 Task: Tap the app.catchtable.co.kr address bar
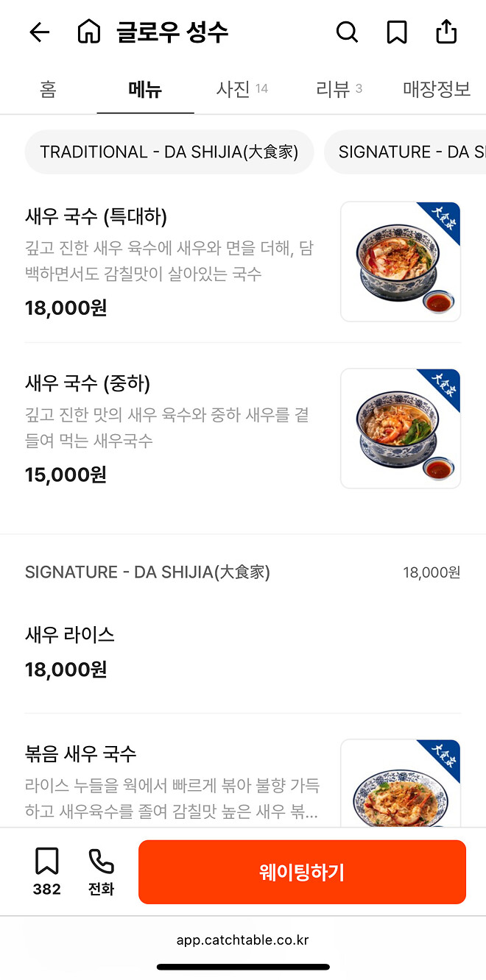(x=243, y=940)
